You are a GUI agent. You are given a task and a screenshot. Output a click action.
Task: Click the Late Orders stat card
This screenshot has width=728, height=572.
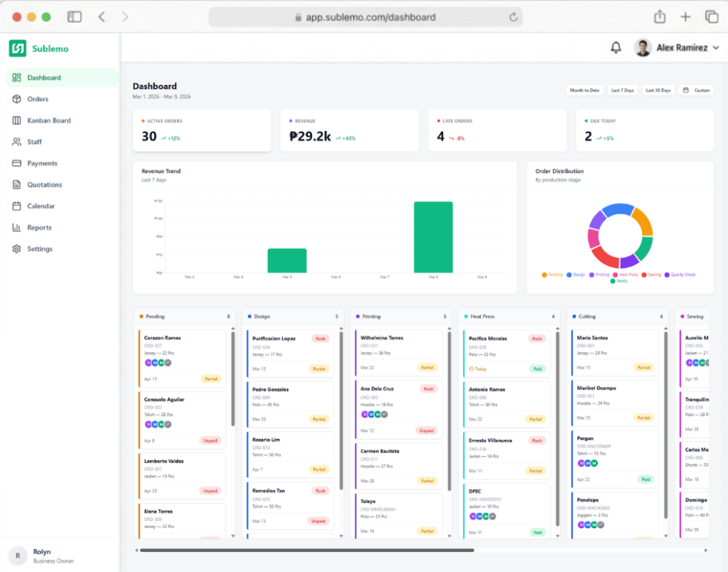(497, 131)
